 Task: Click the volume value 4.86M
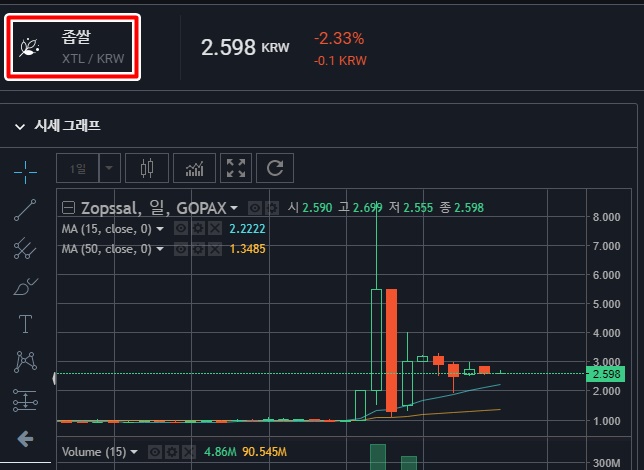point(220,452)
